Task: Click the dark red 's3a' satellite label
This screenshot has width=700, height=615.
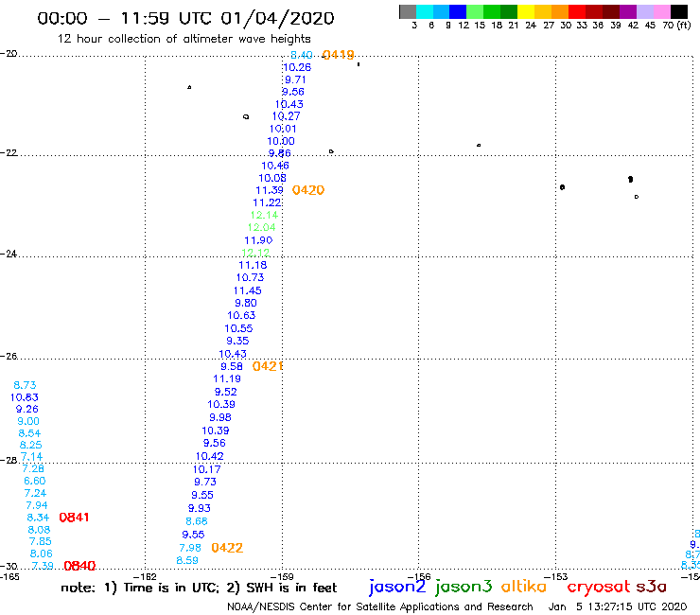Action: point(652,587)
